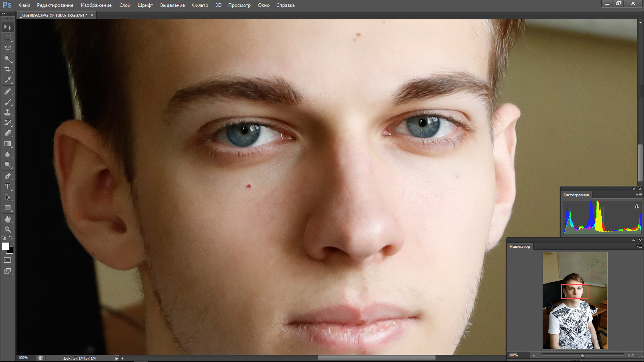644x362 pixels.
Task: Click the Navigator image preview thumbnail
Action: (x=575, y=300)
